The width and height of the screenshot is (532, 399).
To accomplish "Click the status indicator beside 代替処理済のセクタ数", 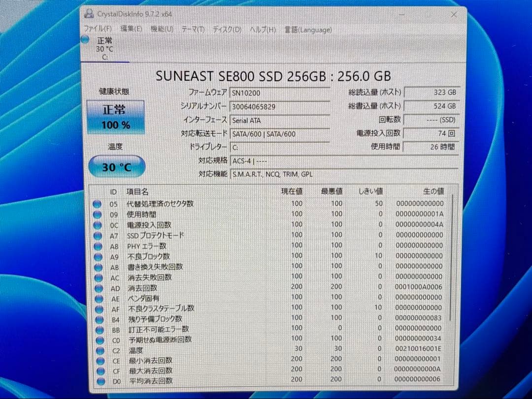I will pos(97,204).
